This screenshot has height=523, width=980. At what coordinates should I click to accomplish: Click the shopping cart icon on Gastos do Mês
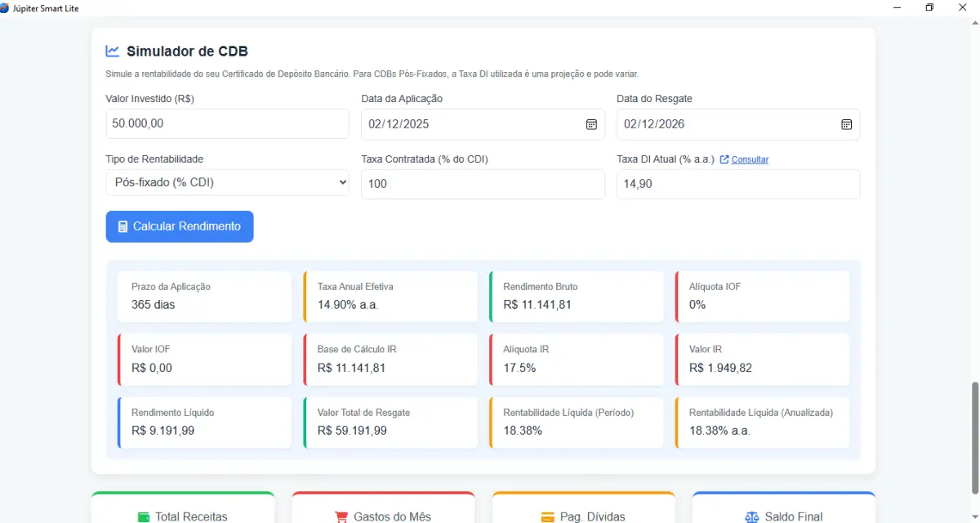341,516
